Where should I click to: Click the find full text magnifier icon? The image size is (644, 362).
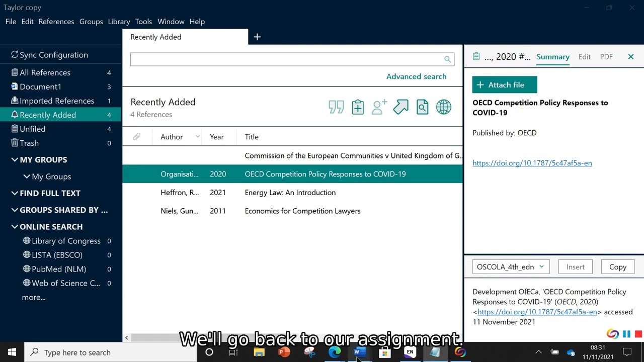(x=423, y=107)
